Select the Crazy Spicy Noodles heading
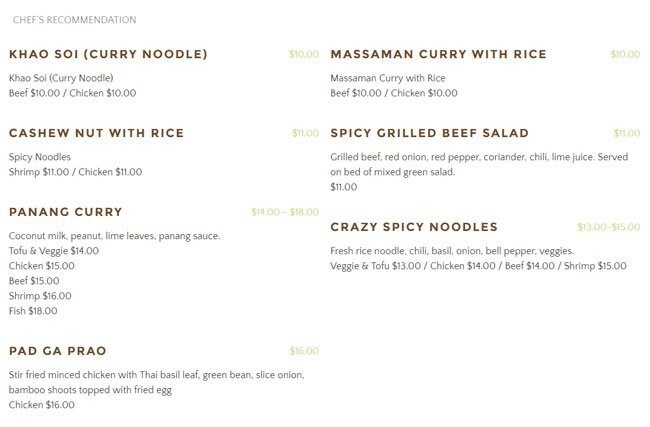The height and width of the screenshot is (427, 650). [414, 227]
